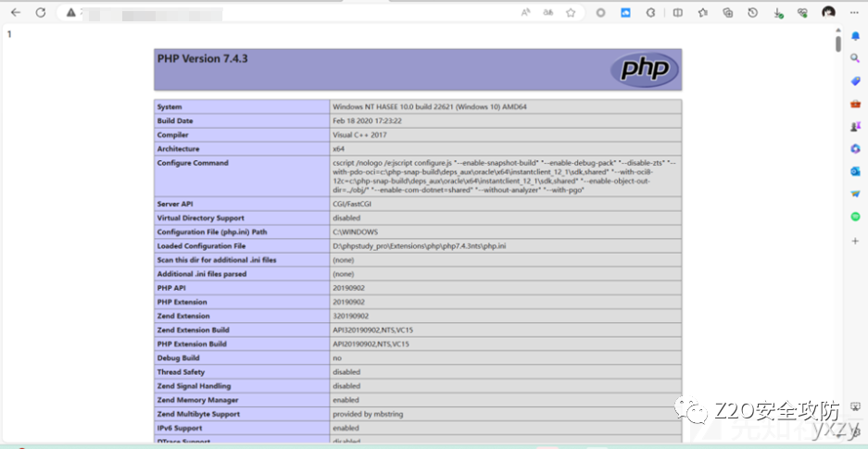This screenshot has height=449, width=868.
Task: Click the 'API320190902,NTS,VC15' value
Action: point(372,331)
